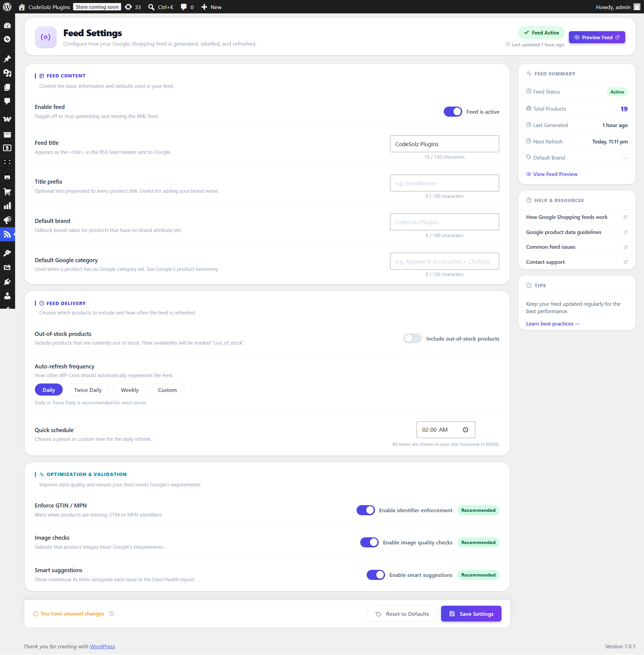Open Plugins via the plug icon
This screenshot has width=644, height=655.
tap(7, 282)
